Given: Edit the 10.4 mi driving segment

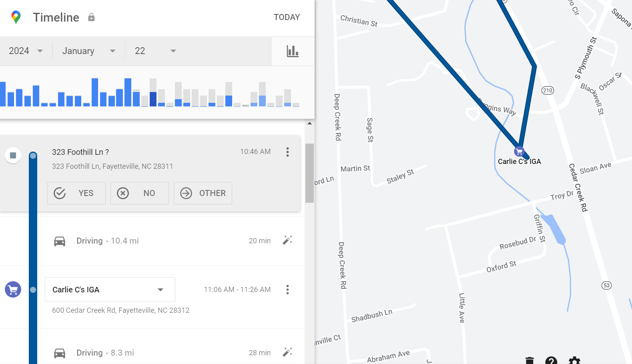Looking at the screenshot, I should tap(287, 240).
